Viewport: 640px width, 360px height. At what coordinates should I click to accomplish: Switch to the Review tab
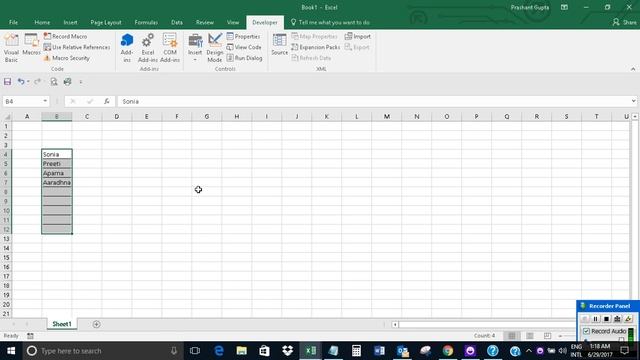click(x=204, y=22)
